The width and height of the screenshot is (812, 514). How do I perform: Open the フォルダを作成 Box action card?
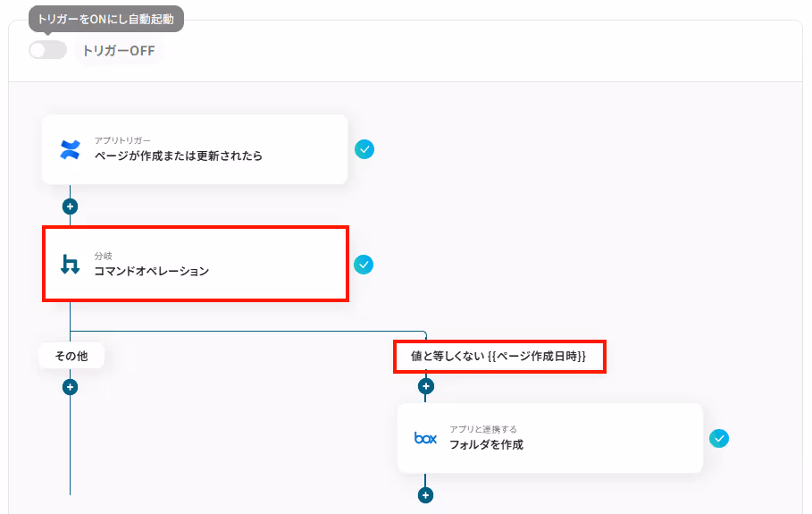coord(550,438)
